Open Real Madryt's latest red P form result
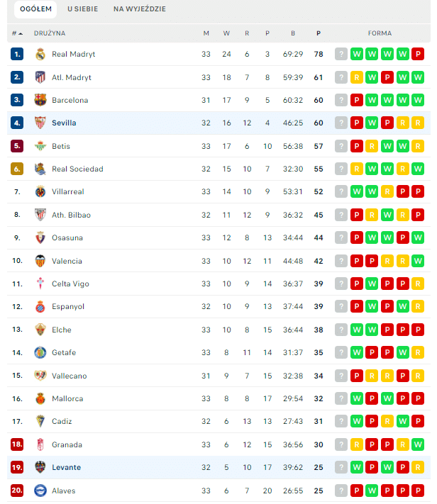 (418, 54)
